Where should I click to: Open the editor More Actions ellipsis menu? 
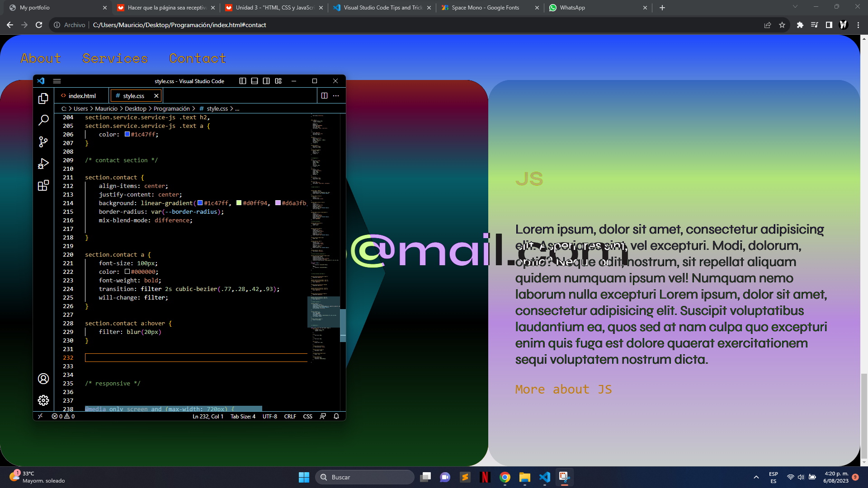[x=336, y=96]
